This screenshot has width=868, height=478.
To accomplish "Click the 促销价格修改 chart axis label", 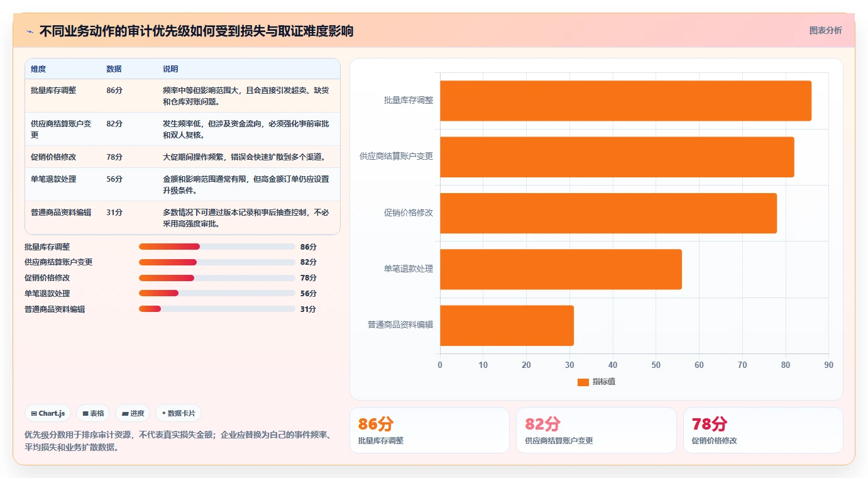I will [x=409, y=213].
